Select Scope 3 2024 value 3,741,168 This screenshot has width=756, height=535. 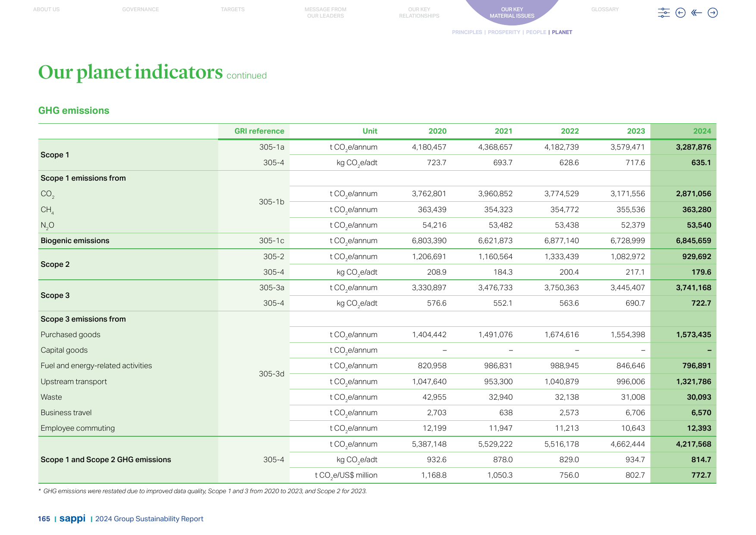point(694,288)
